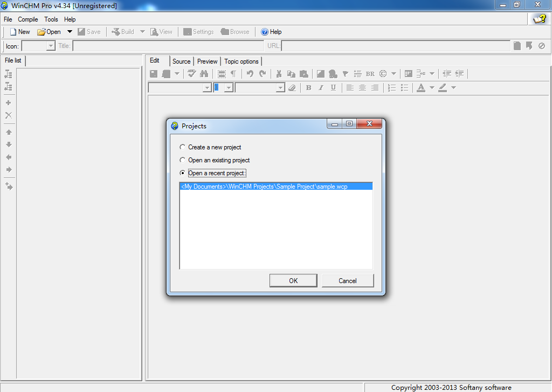This screenshot has width=552, height=392.
Task: Click the move up arrow in sidebar
Action: pos(9,132)
